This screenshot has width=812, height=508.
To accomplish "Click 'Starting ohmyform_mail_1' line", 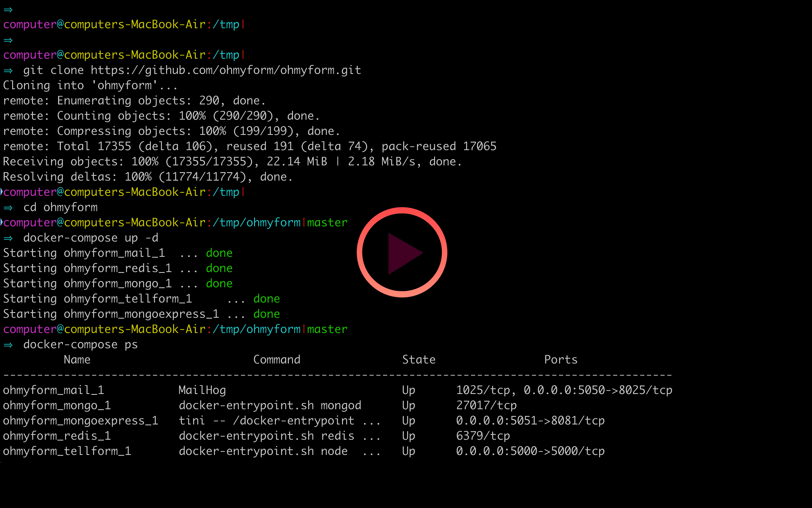I will coord(118,253).
